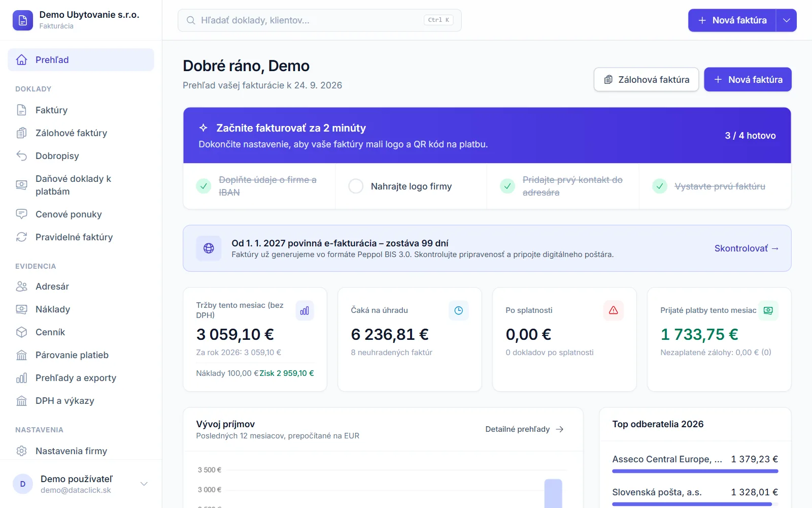
Task: Click the 6 236,81 € amount
Action: coord(390,334)
